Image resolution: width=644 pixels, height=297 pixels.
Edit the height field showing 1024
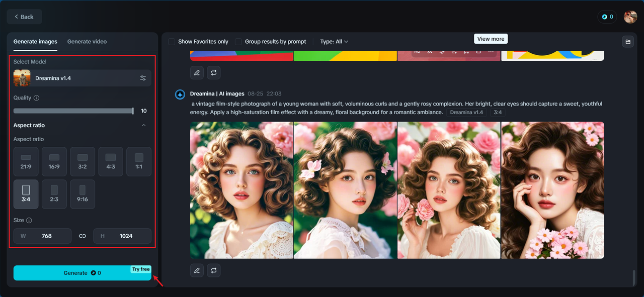click(x=122, y=236)
